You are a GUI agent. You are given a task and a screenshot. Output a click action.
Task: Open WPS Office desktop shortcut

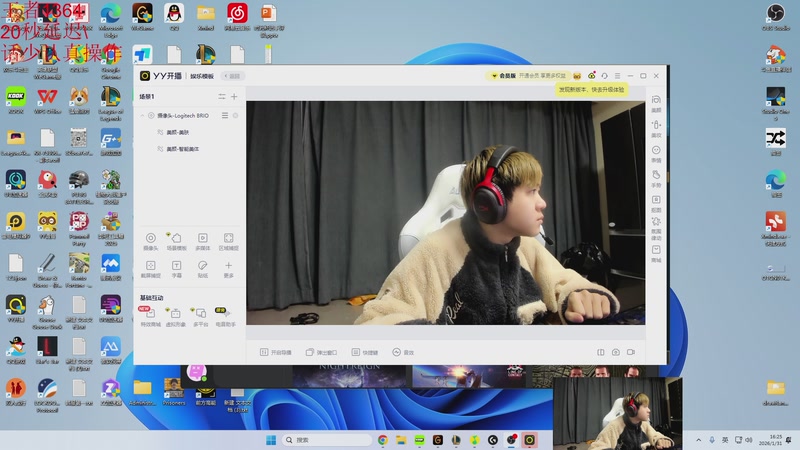coord(47,100)
